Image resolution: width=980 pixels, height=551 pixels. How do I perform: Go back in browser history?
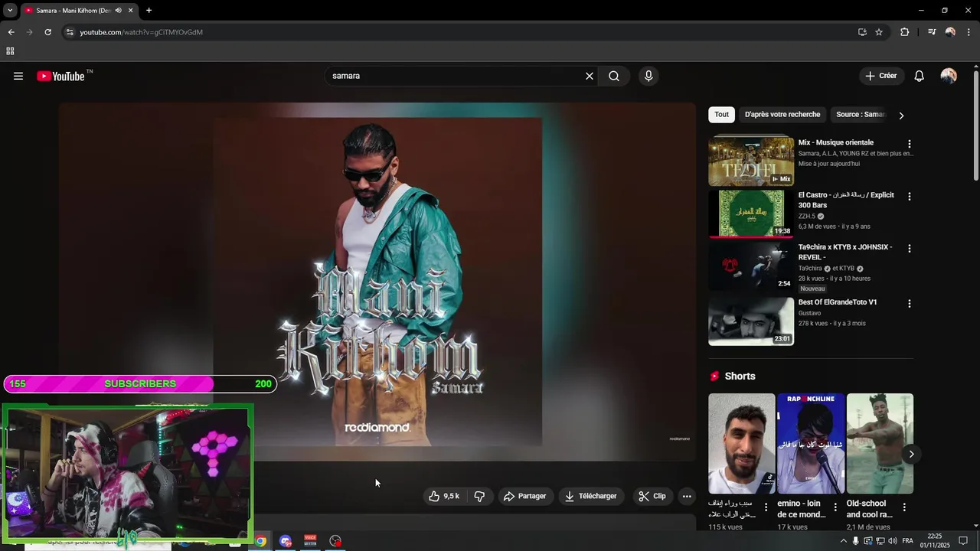[11, 32]
